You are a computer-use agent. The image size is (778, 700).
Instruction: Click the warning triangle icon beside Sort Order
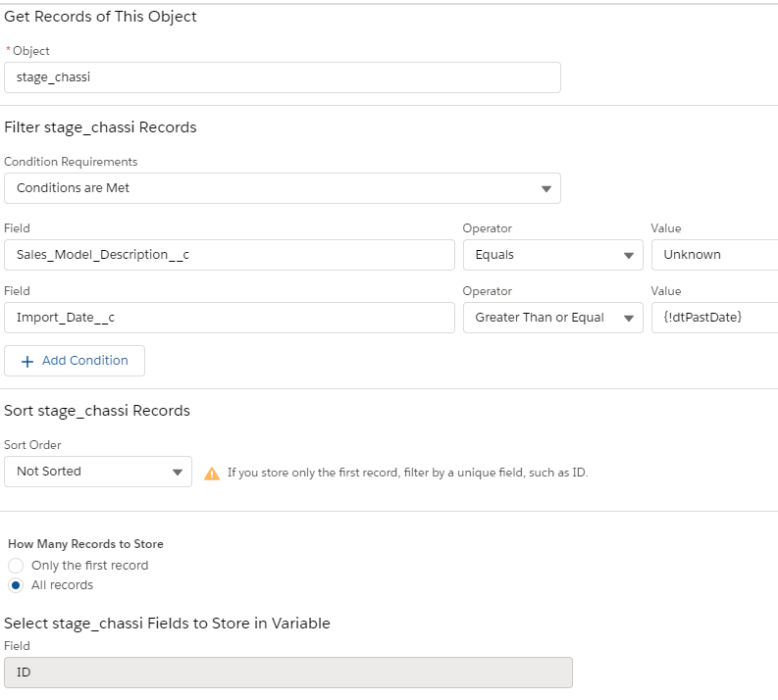pos(212,473)
